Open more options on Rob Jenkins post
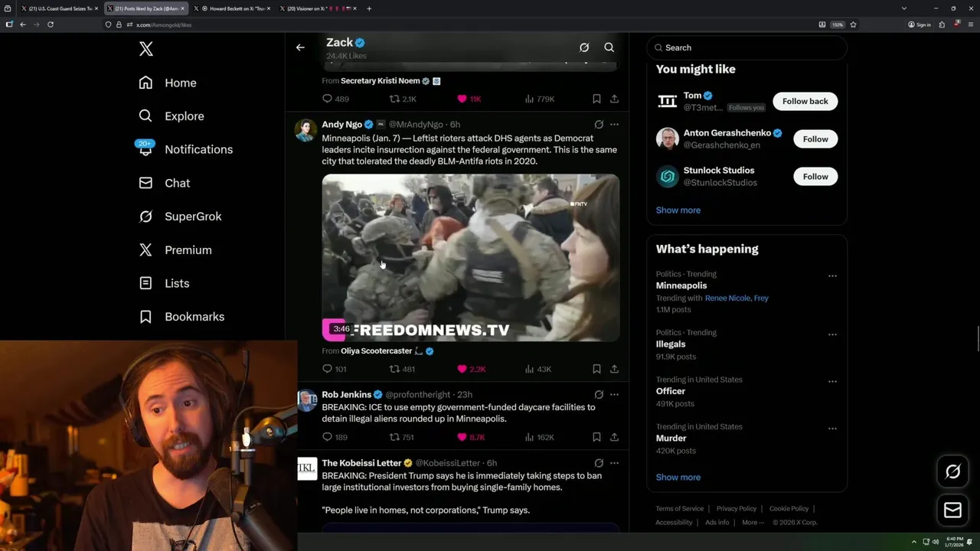The height and width of the screenshot is (551, 980). (614, 394)
